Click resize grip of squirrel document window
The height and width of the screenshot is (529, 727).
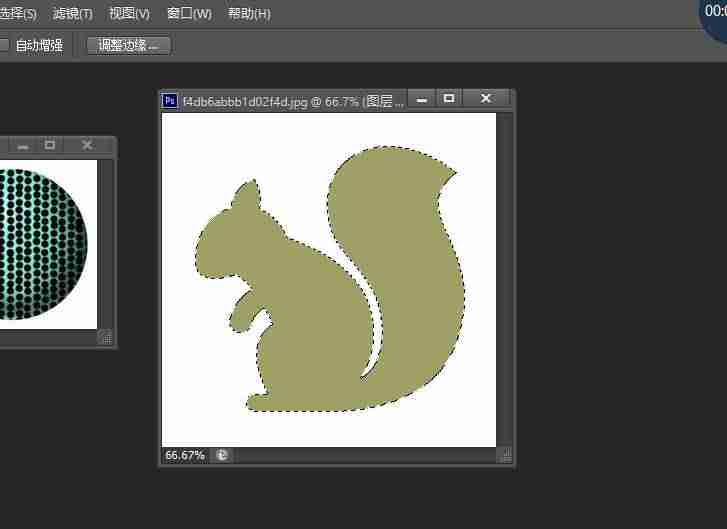(506, 455)
